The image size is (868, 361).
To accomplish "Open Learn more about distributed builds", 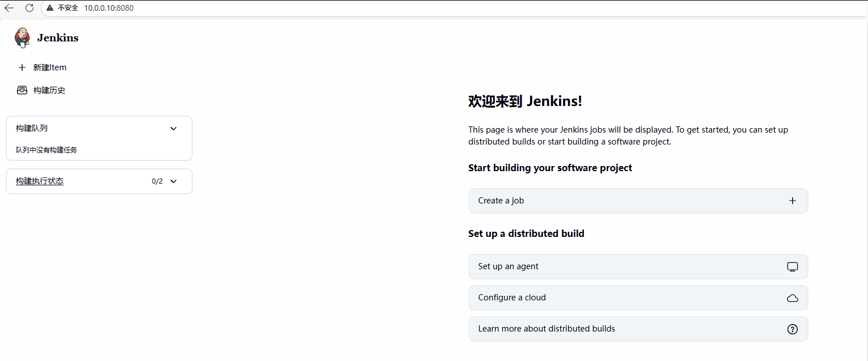I will 638,329.
